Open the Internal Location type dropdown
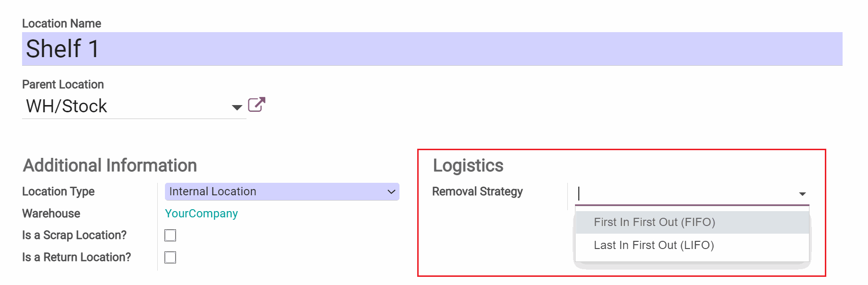The image size is (868, 285). [x=282, y=191]
